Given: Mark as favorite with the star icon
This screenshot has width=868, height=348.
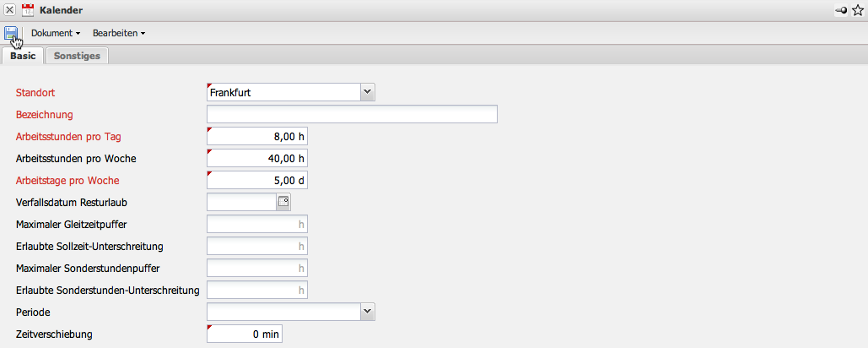Looking at the screenshot, I should click(x=858, y=10).
